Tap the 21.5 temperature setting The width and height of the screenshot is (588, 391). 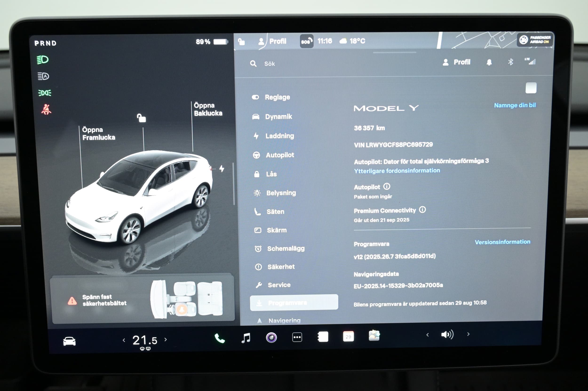tap(145, 340)
